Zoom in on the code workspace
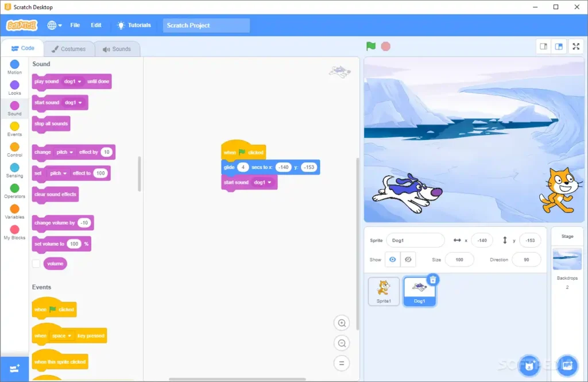This screenshot has width=588, height=382. pos(342,323)
